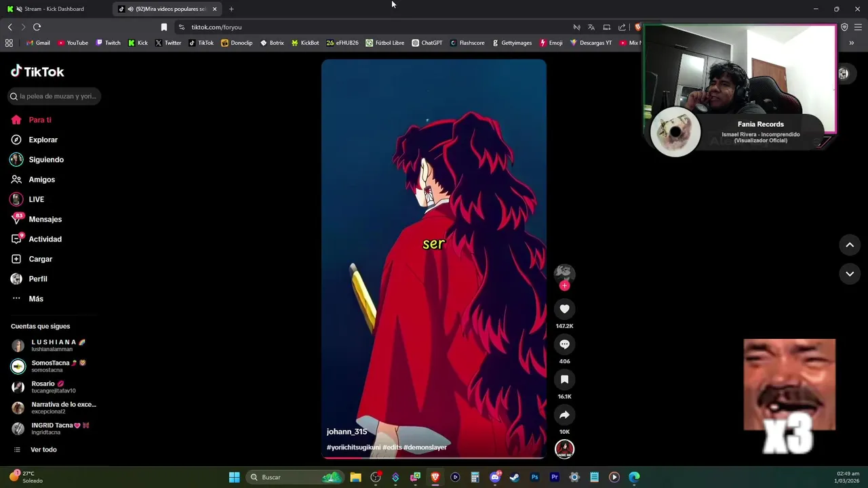
Task: Click the TikTok search field
Action: [54, 96]
